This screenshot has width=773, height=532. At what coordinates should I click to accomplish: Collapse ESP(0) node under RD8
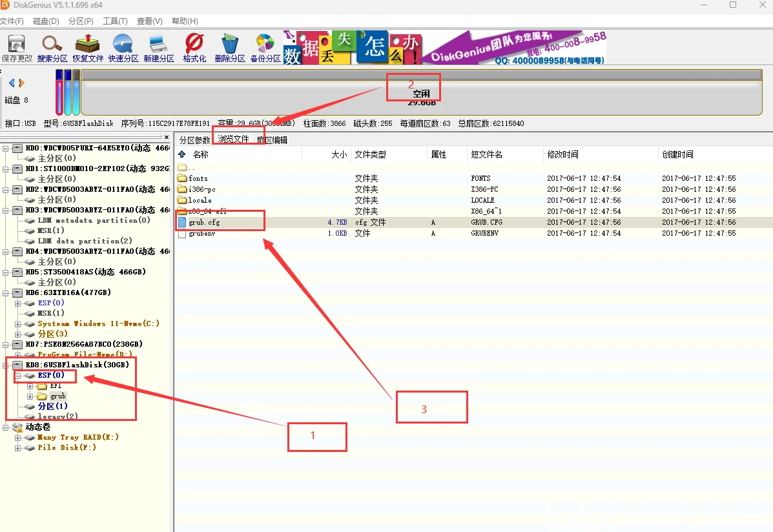17,376
